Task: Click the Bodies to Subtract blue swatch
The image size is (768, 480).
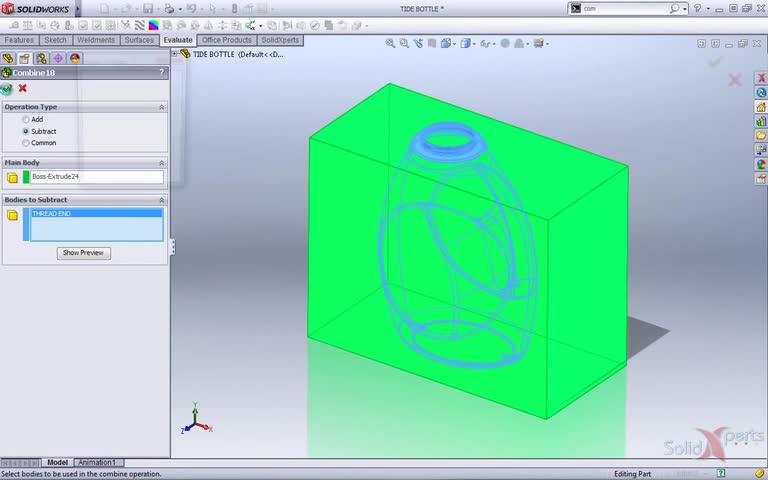Action: (x=26, y=225)
